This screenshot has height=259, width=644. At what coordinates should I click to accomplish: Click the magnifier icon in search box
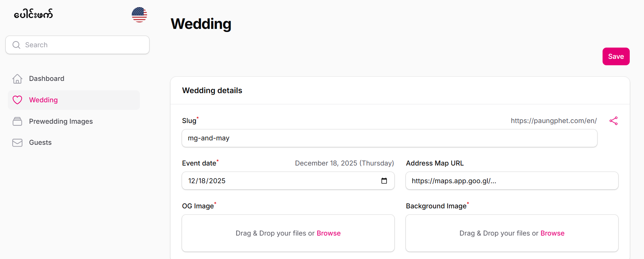click(x=16, y=45)
